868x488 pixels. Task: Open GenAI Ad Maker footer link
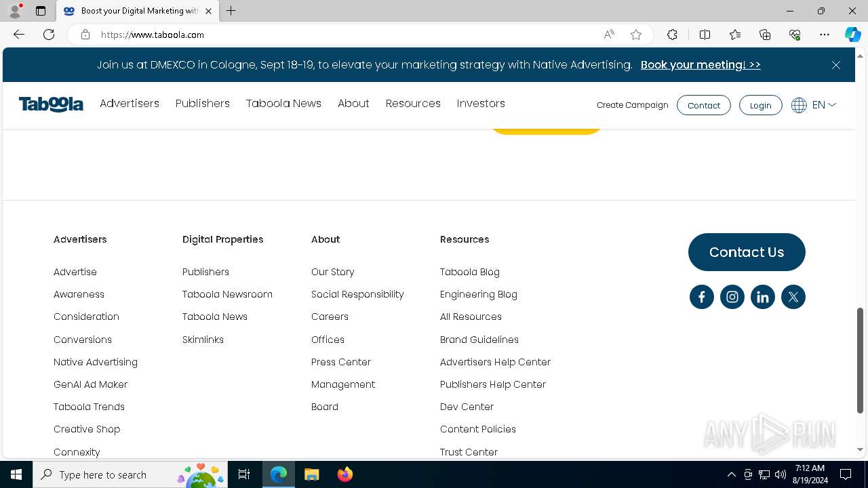(x=90, y=384)
